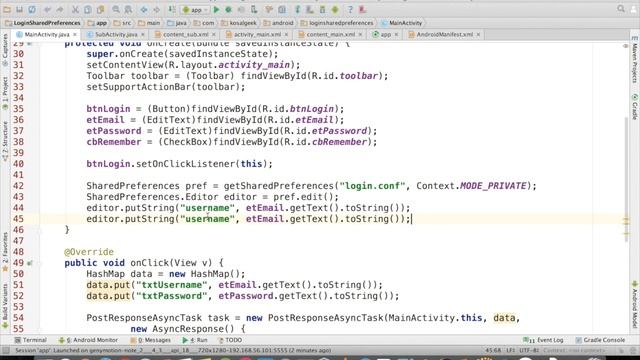This screenshot has height=360, width=640.
Task: Open the TODO panel
Action: [230, 340]
